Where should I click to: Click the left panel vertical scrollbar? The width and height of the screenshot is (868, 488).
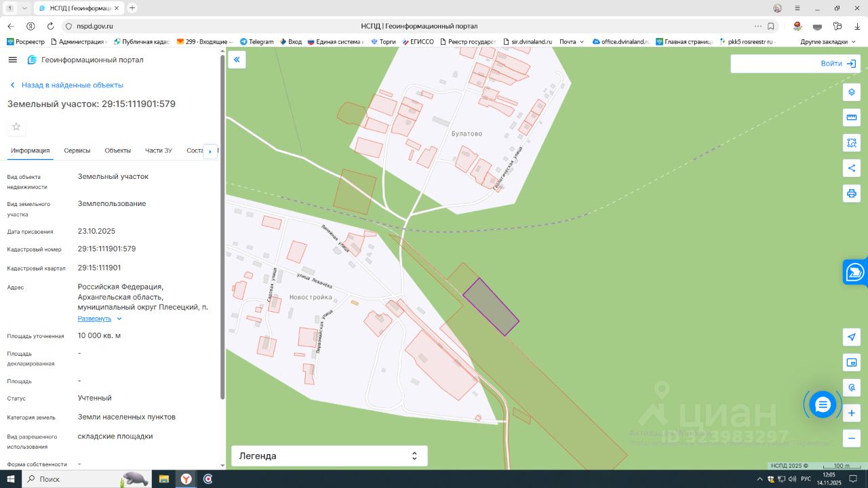pyautogui.click(x=222, y=227)
